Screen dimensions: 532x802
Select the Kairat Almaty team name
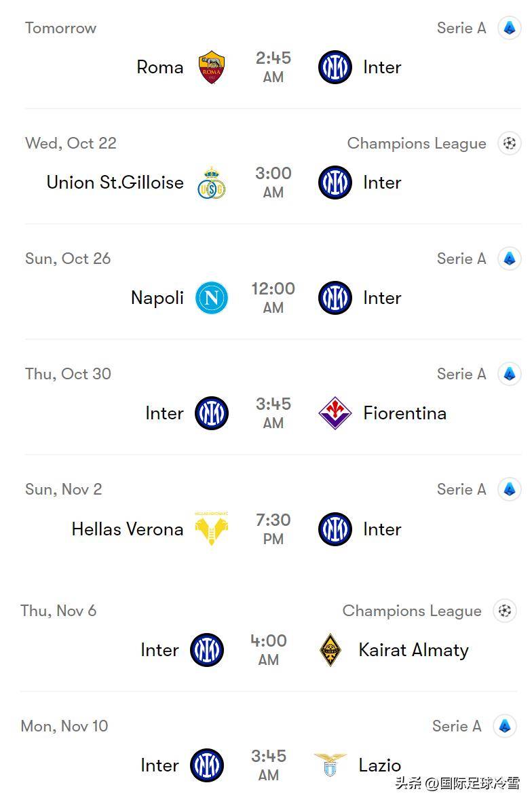(x=413, y=650)
